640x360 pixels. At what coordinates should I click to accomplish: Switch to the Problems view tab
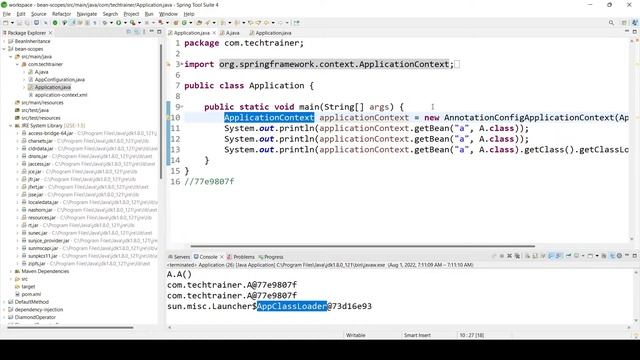(241, 257)
